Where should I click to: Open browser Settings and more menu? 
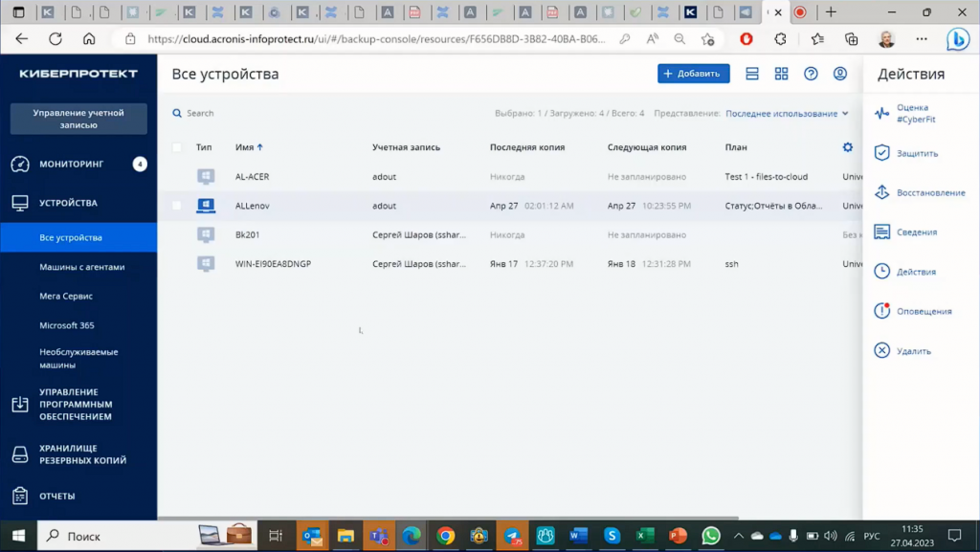pyautogui.click(x=922, y=38)
